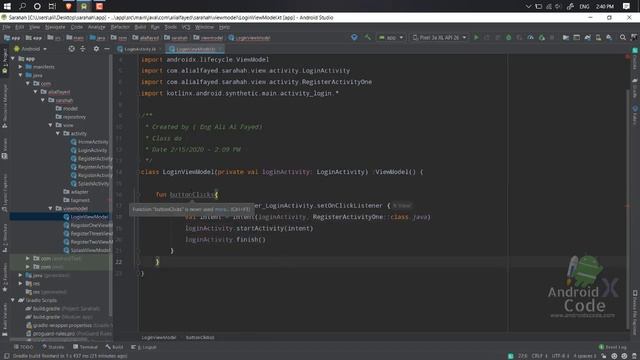Viewport: 640px width, 360px height.
Task: Click the buttonClicks breadcrumb below editor
Action: click(200, 338)
